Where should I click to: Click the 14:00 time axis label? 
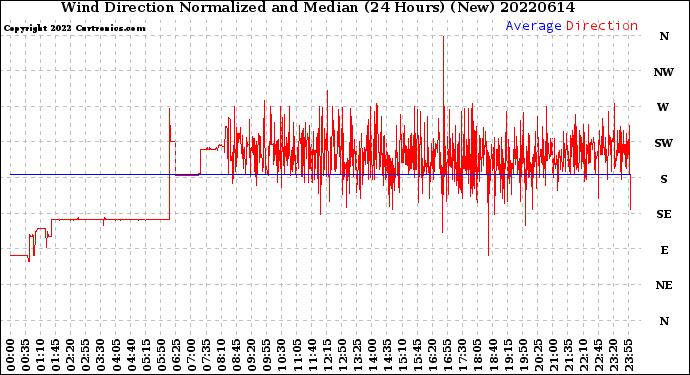372,355
